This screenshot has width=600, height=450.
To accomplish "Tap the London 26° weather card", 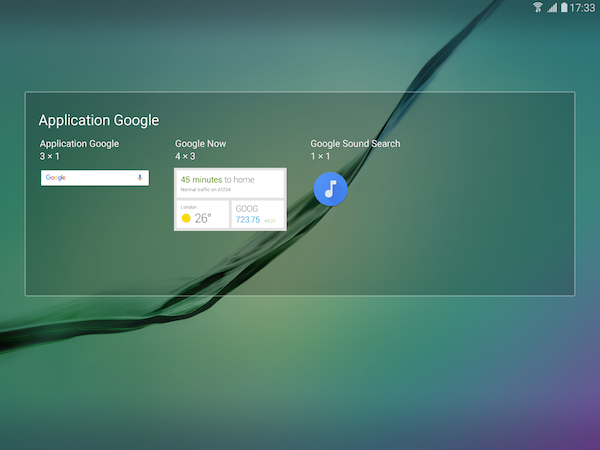I will pyautogui.click(x=203, y=214).
